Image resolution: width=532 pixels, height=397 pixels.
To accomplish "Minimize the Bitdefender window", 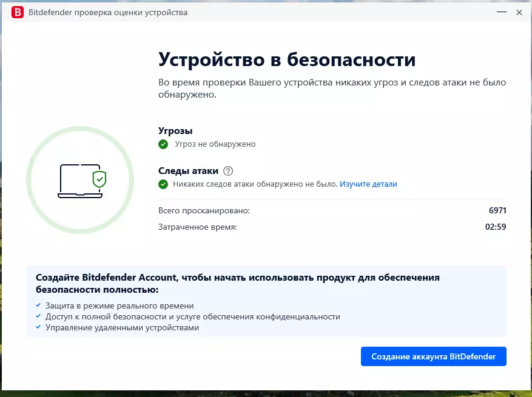I will pyautogui.click(x=502, y=12).
